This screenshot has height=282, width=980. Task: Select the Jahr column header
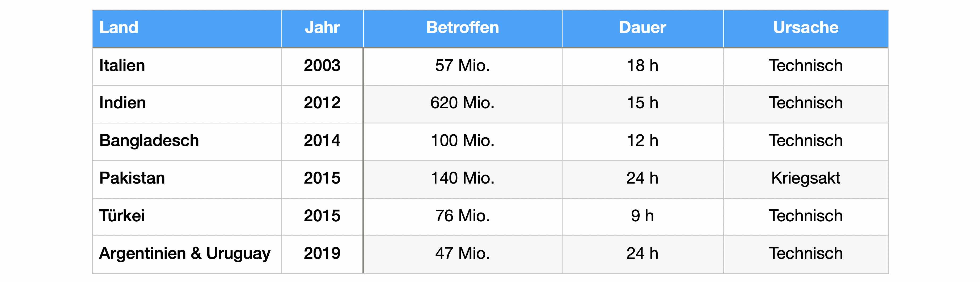point(322,28)
